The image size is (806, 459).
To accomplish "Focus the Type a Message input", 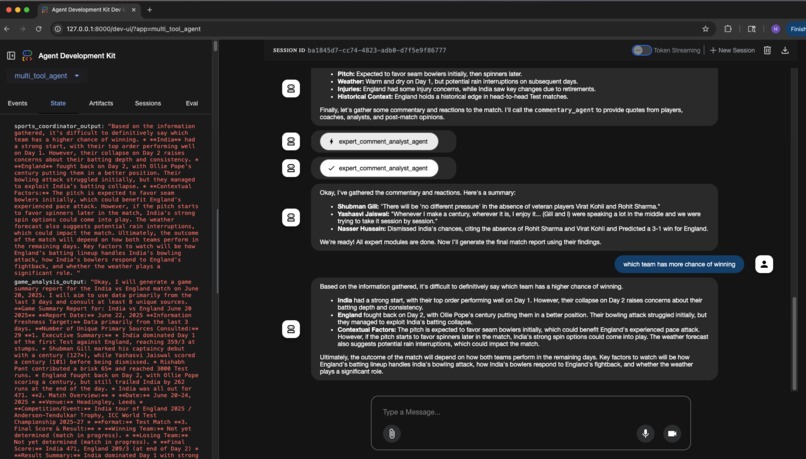I will [530, 412].
